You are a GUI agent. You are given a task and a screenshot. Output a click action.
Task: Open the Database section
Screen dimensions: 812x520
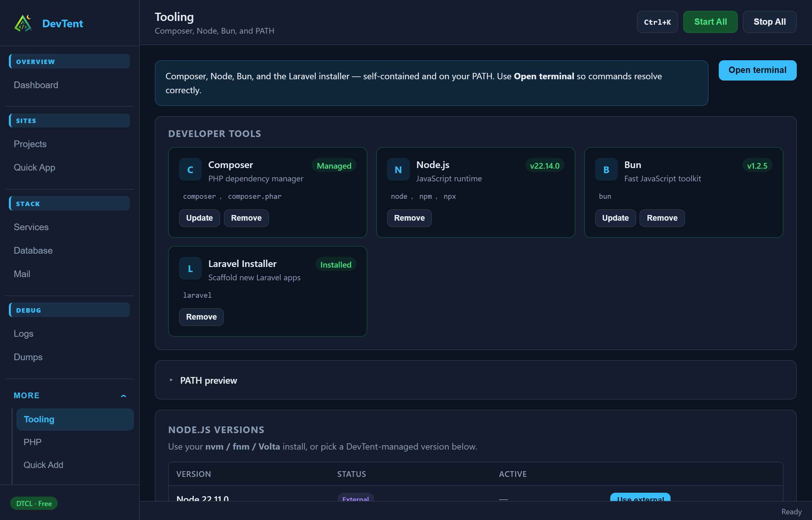pyautogui.click(x=33, y=250)
